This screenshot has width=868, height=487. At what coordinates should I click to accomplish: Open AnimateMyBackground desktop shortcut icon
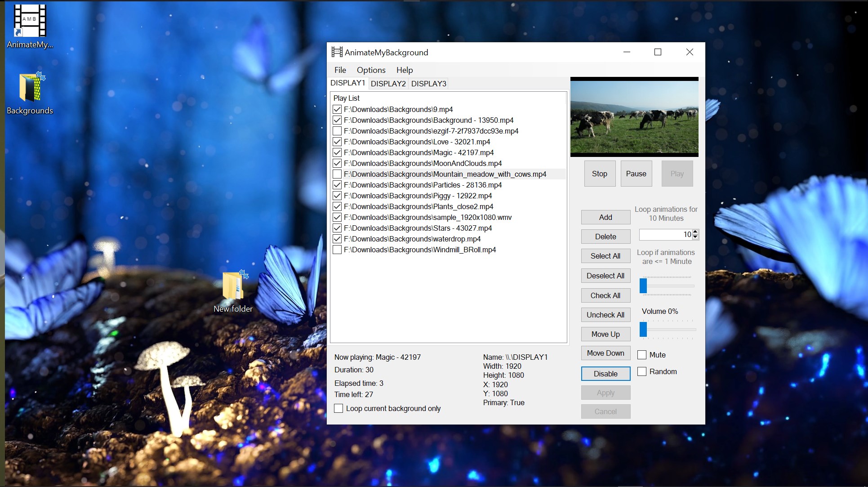click(30, 22)
